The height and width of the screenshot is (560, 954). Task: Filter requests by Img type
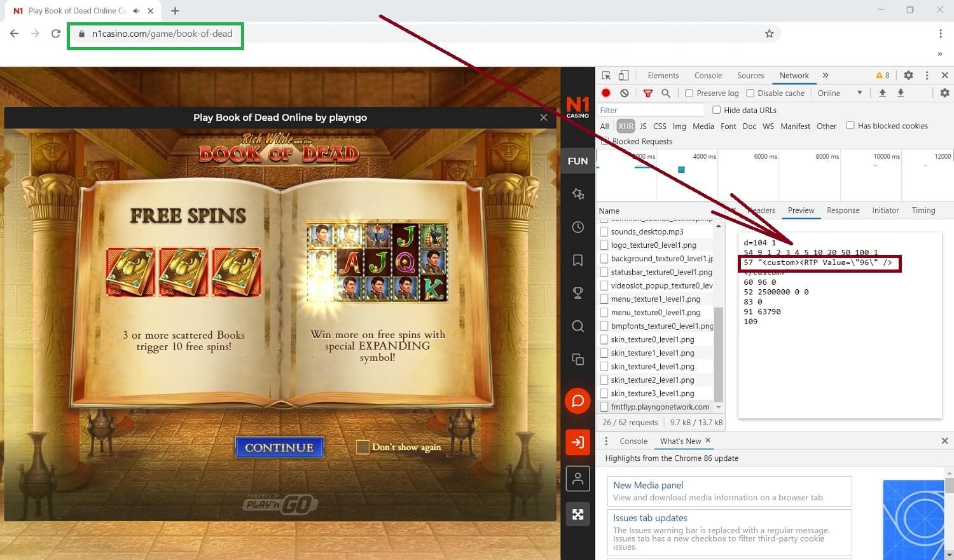679,126
